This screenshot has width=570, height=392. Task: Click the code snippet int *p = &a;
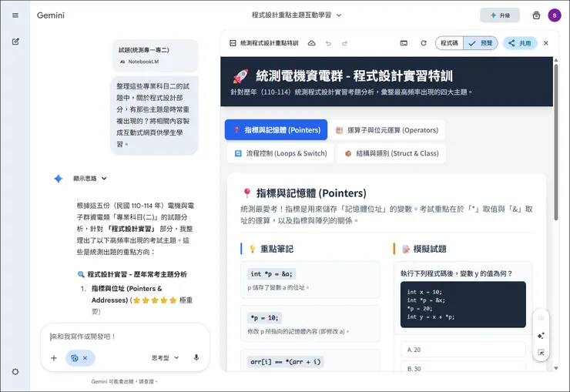(271, 274)
